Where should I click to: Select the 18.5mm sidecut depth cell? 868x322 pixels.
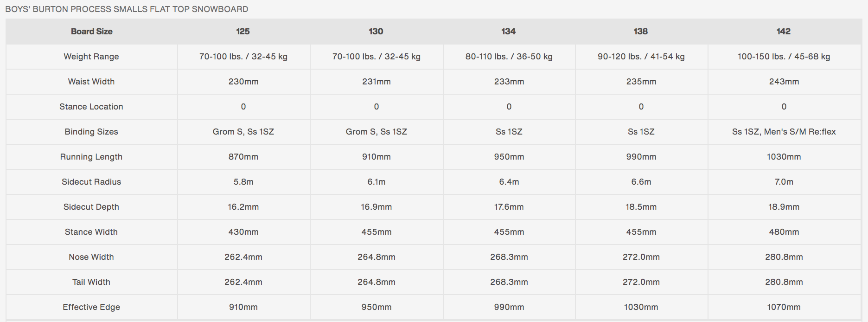coord(641,207)
